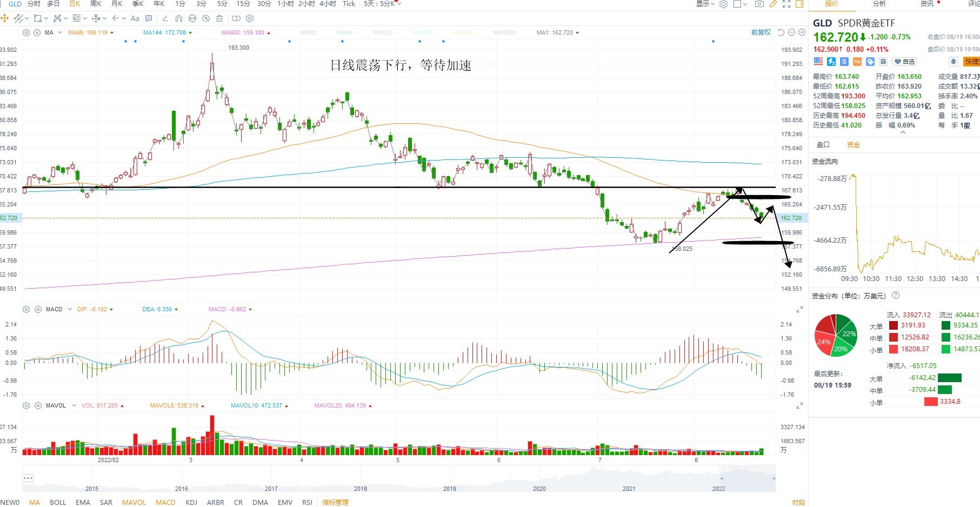This screenshot has width=980, height=507.
Task: Click year 2018 on the timeline navigator
Action: coord(361,489)
